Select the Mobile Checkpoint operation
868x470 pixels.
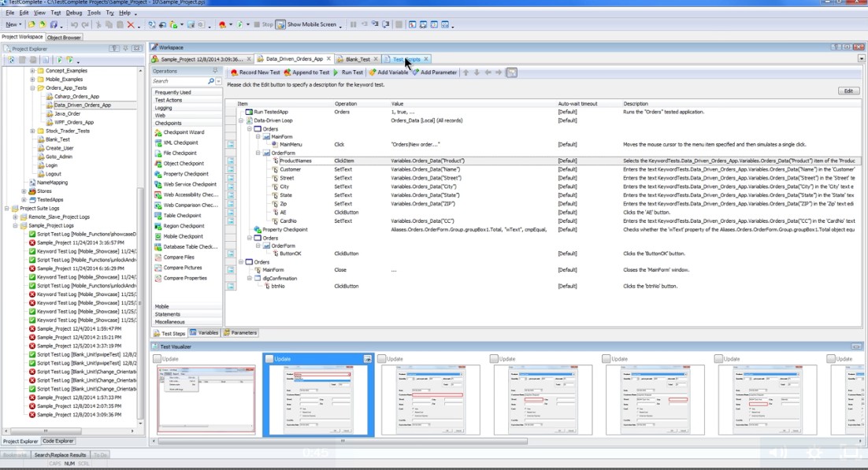pos(179,236)
